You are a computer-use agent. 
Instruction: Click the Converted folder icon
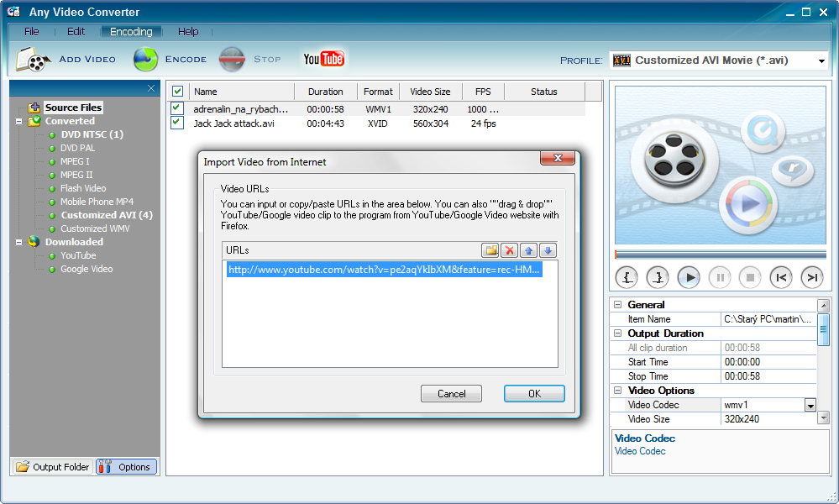34,121
